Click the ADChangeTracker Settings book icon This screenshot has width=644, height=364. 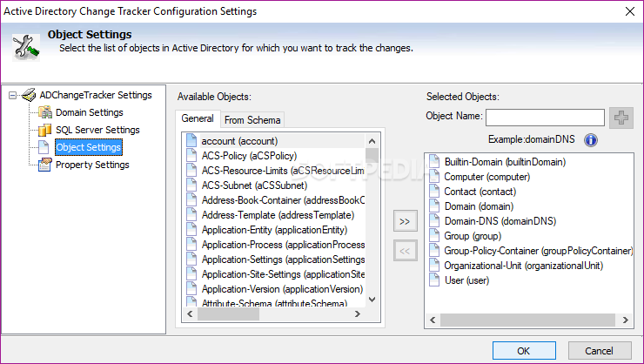point(29,95)
